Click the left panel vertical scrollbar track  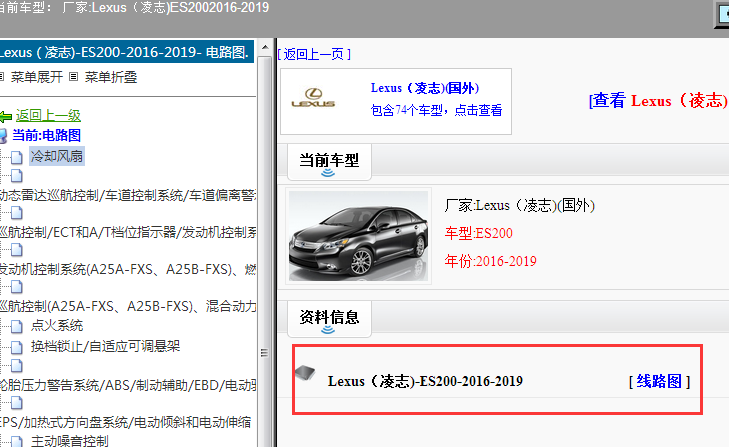265,251
